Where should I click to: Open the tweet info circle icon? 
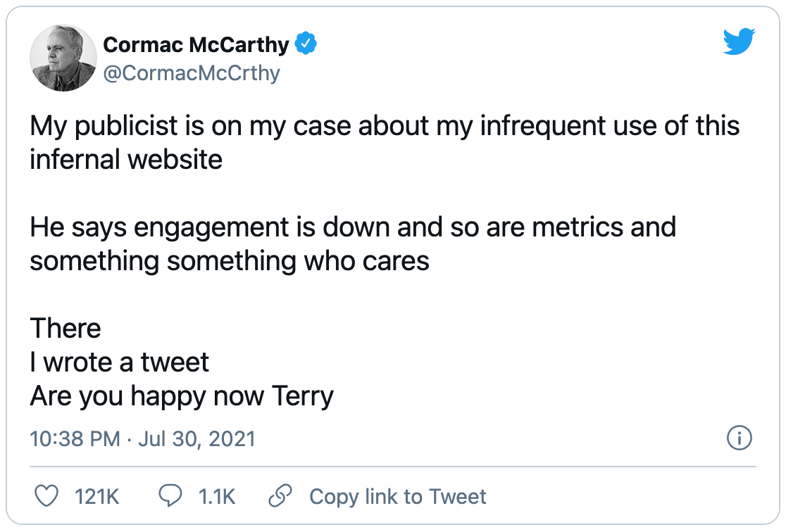pos(740,438)
